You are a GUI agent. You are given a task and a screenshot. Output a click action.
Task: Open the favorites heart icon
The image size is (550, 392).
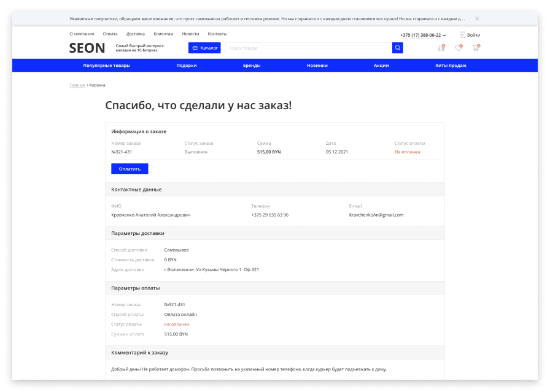click(459, 48)
